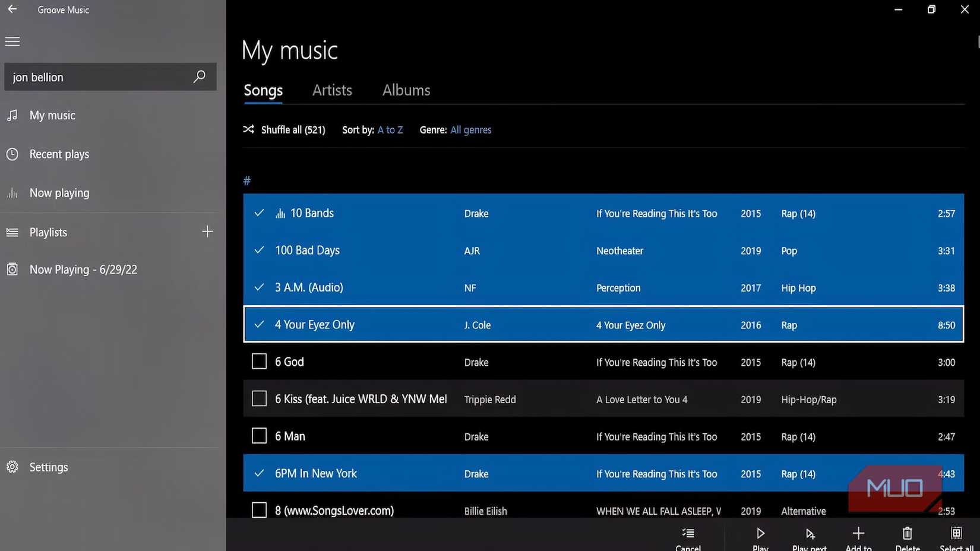Switch to the Albums tab
Image resolution: width=980 pixels, height=551 pixels.
click(x=406, y=90)
